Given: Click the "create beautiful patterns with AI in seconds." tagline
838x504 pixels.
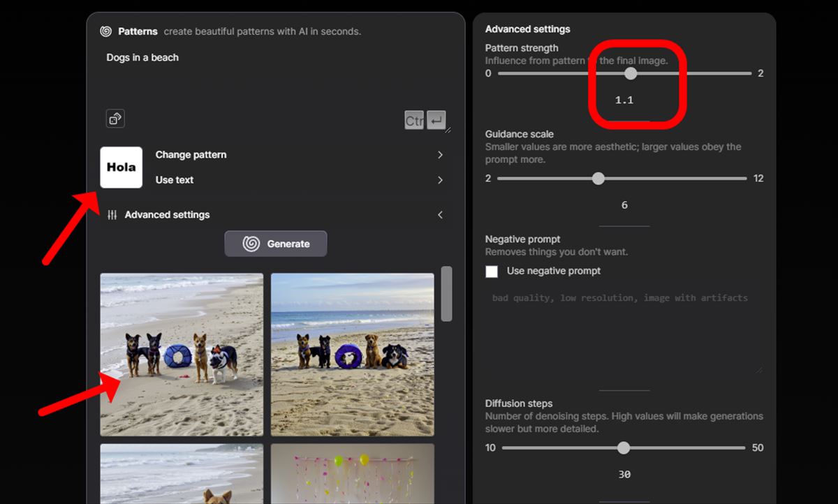Looking at the screenshot, I should point(263,31).
